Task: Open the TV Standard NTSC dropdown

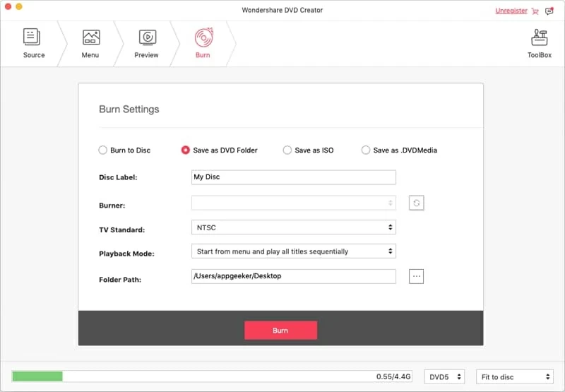Action: pyautogui.click(x=293, y=227)
